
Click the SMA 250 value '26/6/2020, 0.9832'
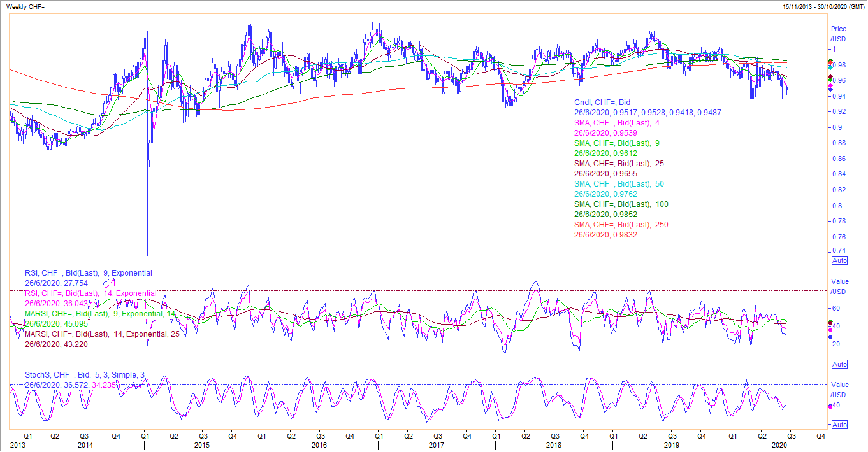[605, 235]
